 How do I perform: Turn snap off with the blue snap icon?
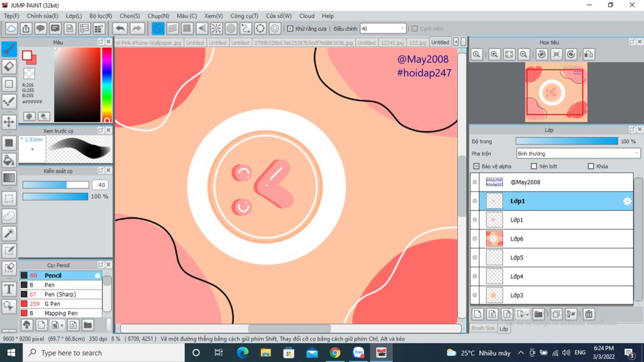point(158,28)
